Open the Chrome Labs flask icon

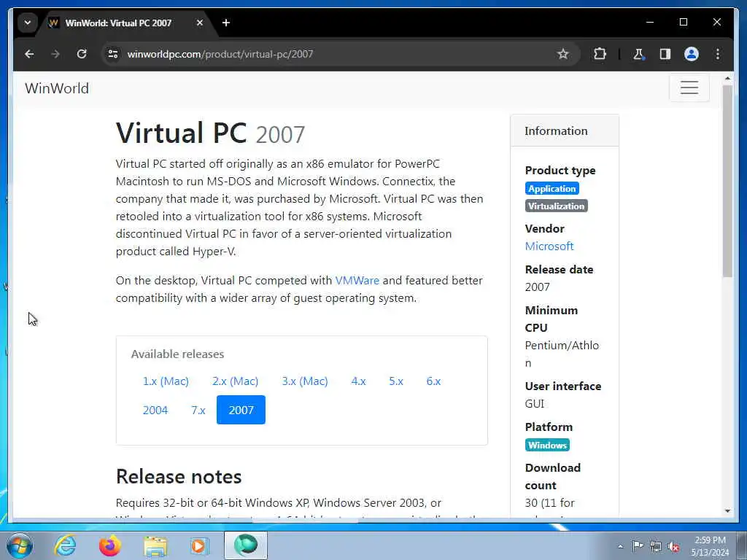point(639,54)
